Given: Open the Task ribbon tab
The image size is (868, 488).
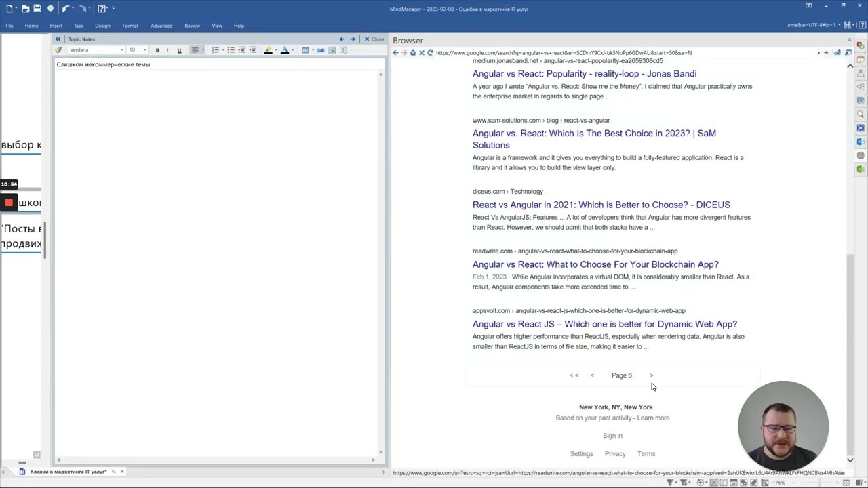Looking at the screenshot, I should coord(79,26).
